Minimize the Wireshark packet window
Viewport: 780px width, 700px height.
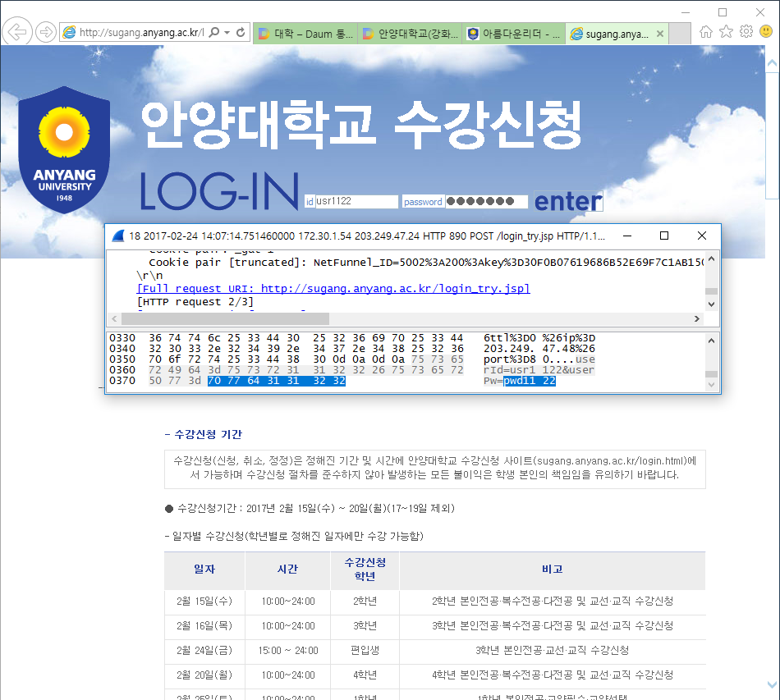point(627,236)
